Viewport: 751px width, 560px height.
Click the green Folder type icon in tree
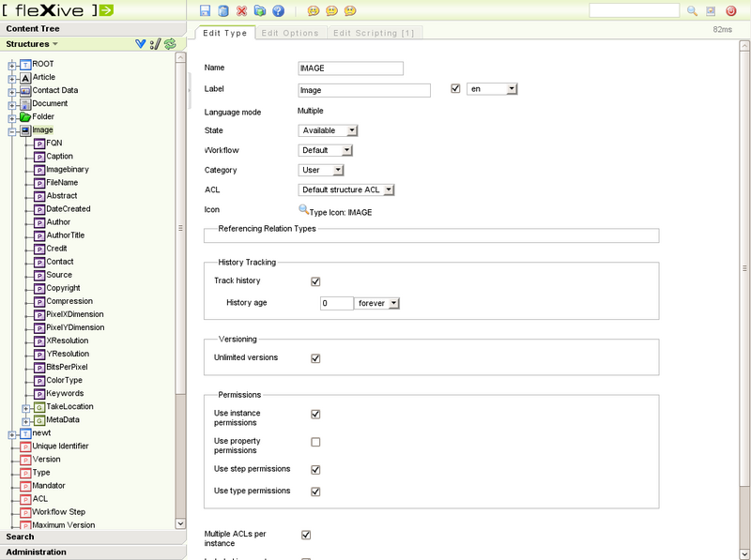click(x=25, y=117)
